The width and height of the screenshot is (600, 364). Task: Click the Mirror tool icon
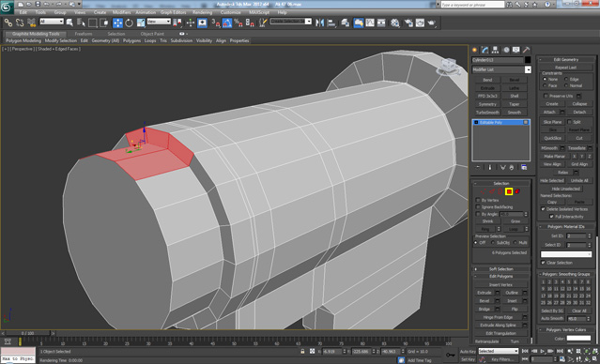(319, 23)
